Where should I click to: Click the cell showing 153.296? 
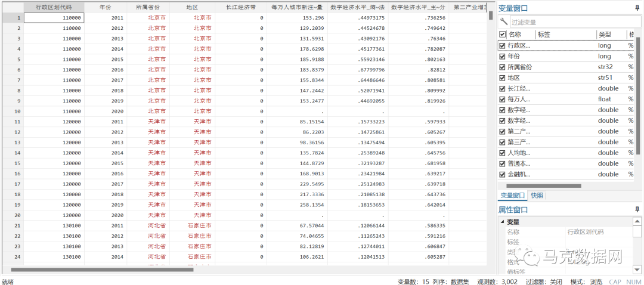pos(296,18)
